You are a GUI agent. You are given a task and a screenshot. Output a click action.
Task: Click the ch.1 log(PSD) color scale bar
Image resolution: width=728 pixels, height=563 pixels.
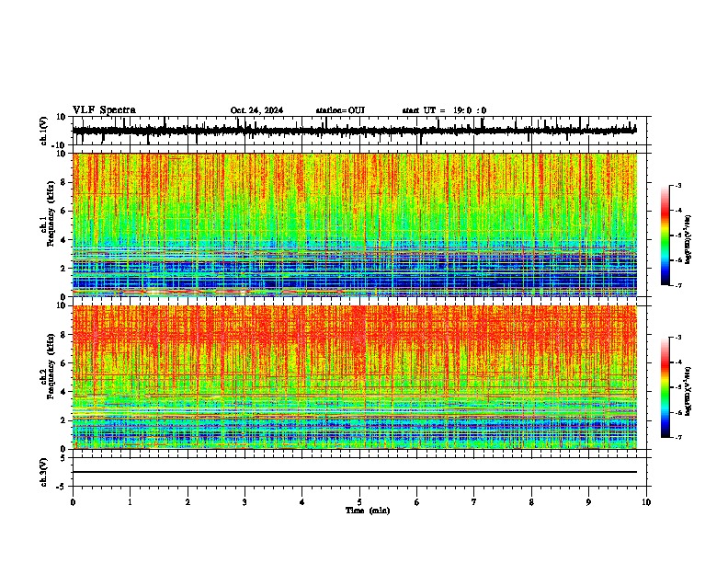tap(665, 236)
